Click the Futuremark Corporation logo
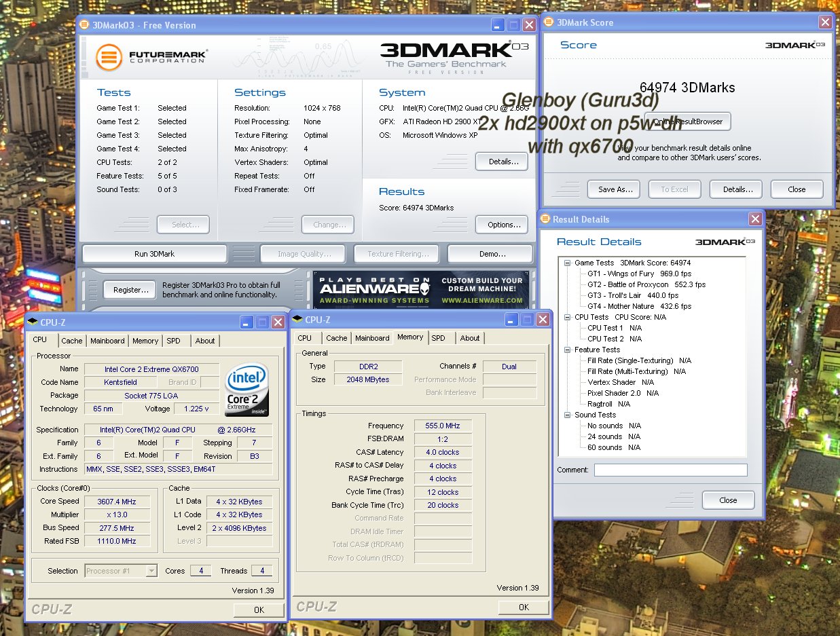 151,56
